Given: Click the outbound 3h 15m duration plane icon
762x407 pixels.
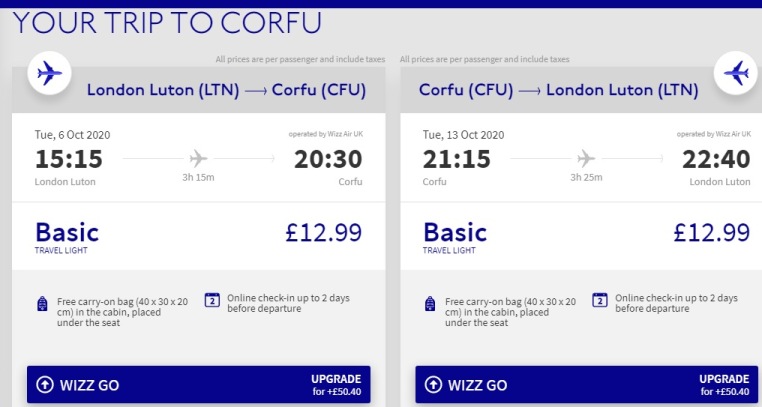Looking at the screenshot, I should click(198, 158).
